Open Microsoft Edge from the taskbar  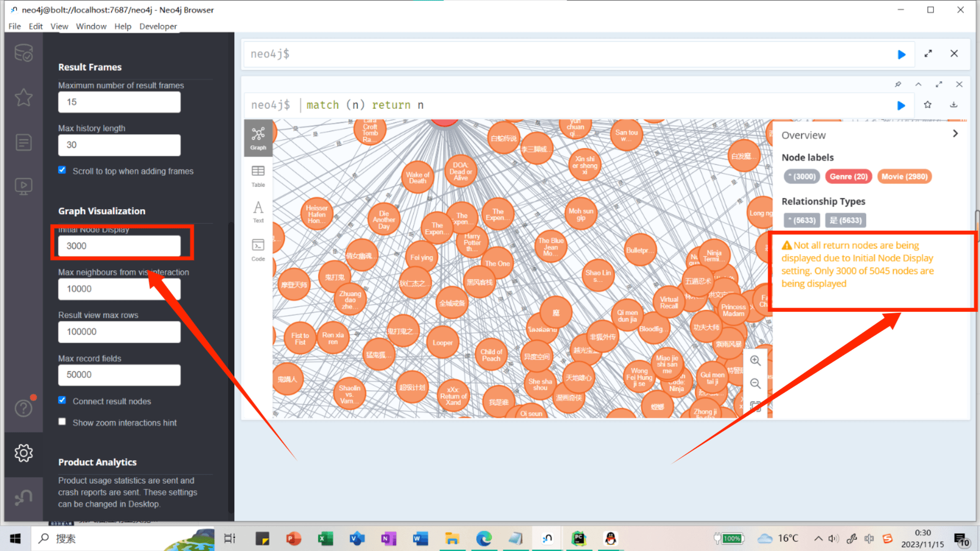point(484,538)
